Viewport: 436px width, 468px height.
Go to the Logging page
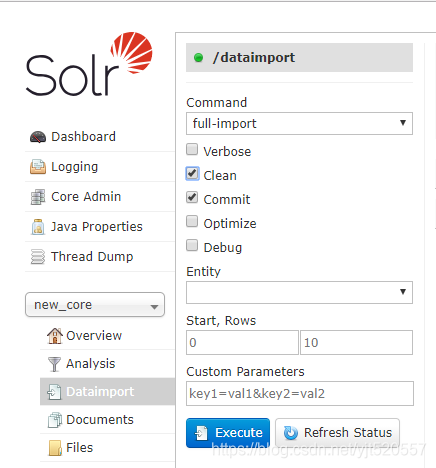pos(100,167)
